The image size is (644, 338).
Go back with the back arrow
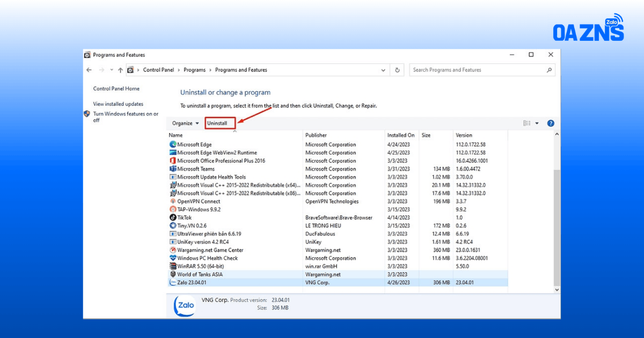[89, 70]
